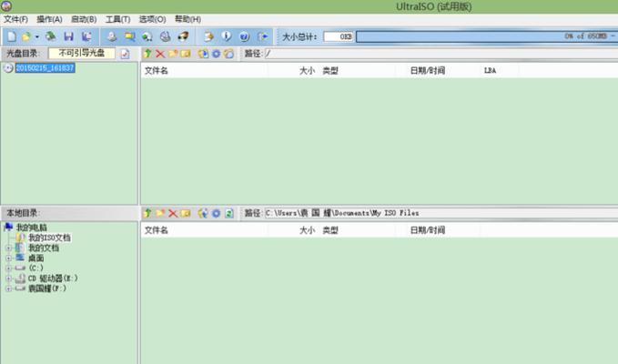The image size is (618, 364).
Task: Click the 不可引导光盘 boot type box
Action: pyautogui.click(x=82, y=53)
